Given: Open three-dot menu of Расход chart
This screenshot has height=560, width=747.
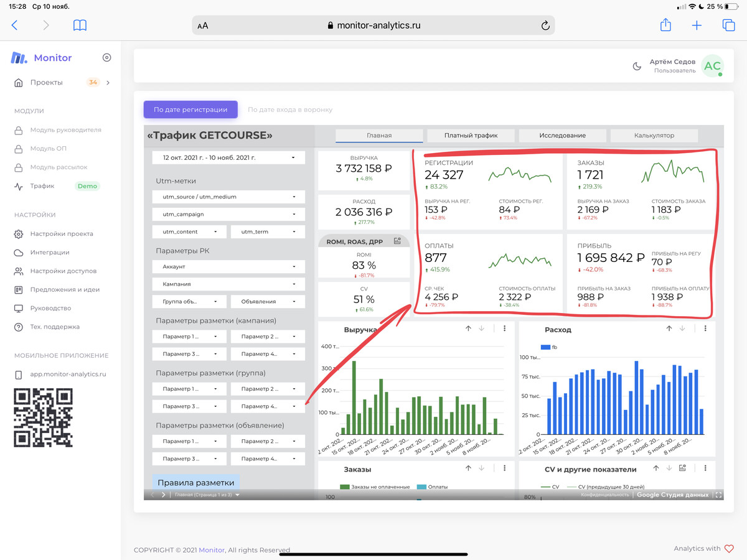Looking at the screenshot, I should pyautogui.click(x=705, y=329).
